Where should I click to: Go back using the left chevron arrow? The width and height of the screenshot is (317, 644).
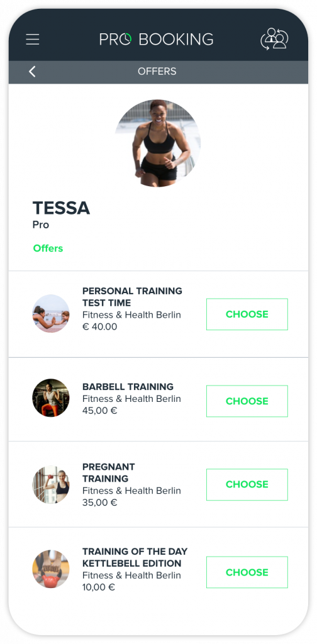click(32, 72)
